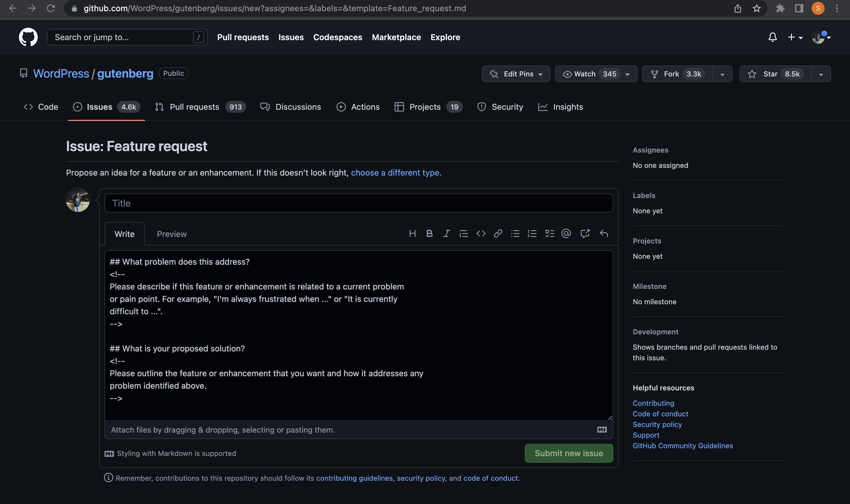The image size is (850, 504).
Task: Click the browser reload icon
Action: [x=51, y=8]
